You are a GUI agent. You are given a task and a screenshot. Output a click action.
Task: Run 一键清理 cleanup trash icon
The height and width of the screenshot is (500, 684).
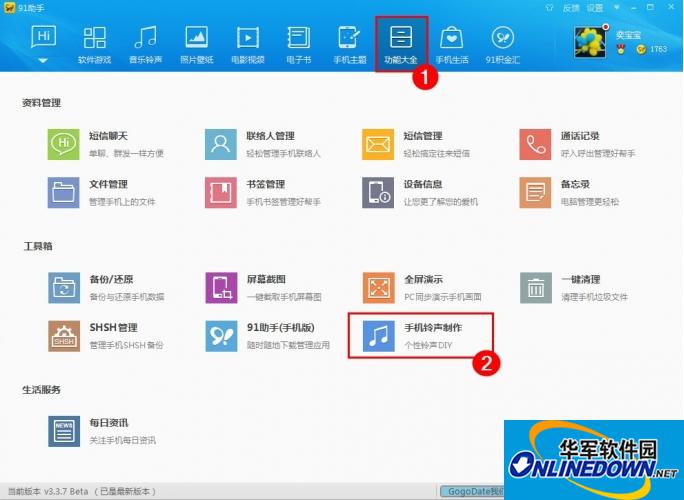coord(535,288)
